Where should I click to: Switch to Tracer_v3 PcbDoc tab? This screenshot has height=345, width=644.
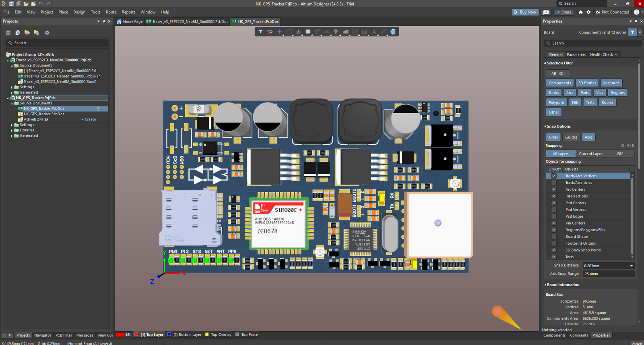point(187,22)
